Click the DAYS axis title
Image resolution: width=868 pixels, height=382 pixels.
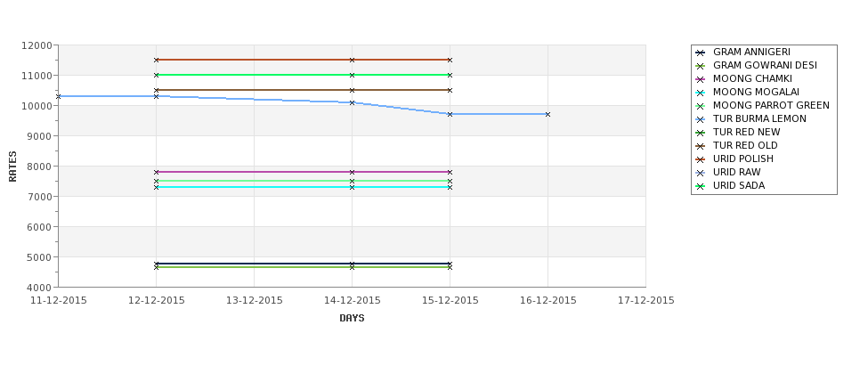pos(352,318)
